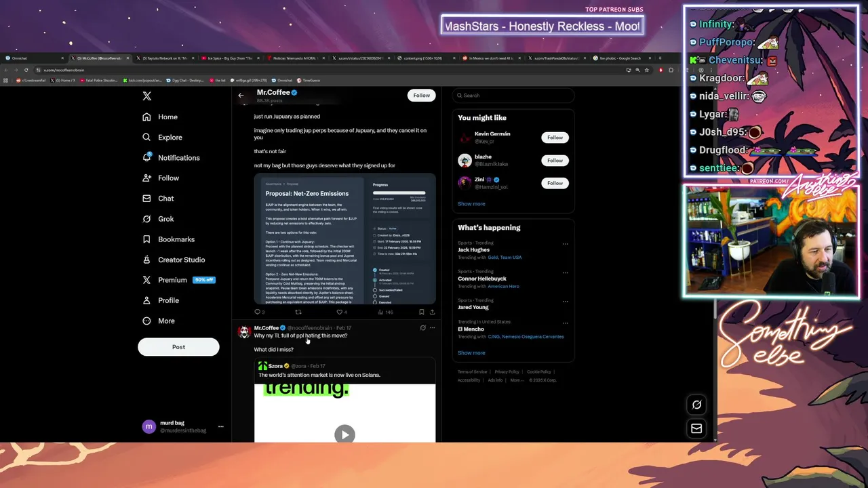Open Chat in X sidebar
The image size is (868, 488).
pos(158,198)
